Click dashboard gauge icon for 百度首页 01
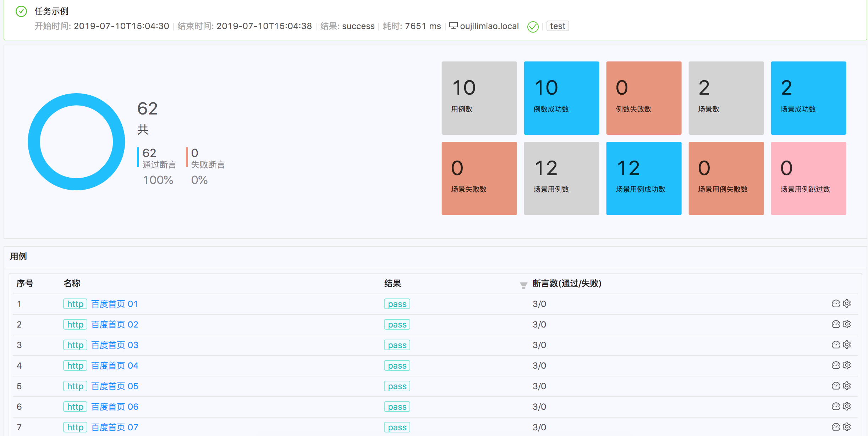This screenshot has height=436, width=868. 836,304
